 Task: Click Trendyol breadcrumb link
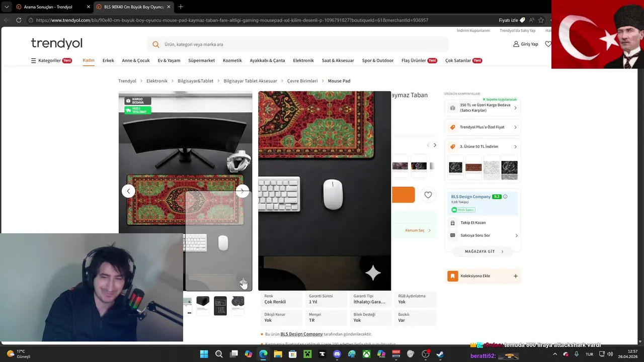click(x=127, y=81)
